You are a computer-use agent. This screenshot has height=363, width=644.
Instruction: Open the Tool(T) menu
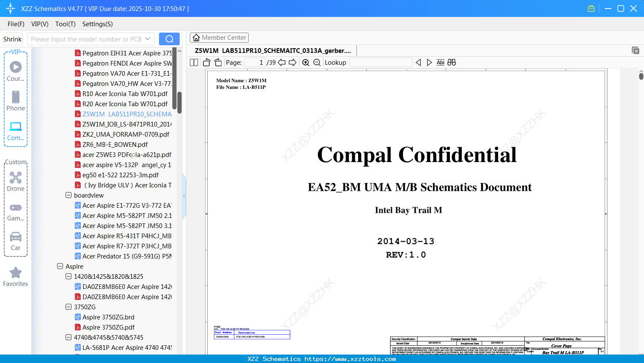tap(66, 24)
